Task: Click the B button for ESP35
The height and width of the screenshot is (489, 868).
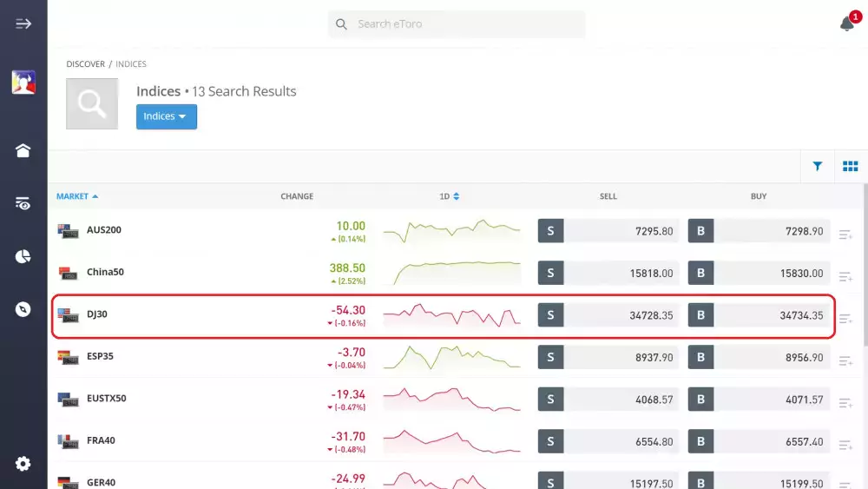Action: tap(700, 357)
